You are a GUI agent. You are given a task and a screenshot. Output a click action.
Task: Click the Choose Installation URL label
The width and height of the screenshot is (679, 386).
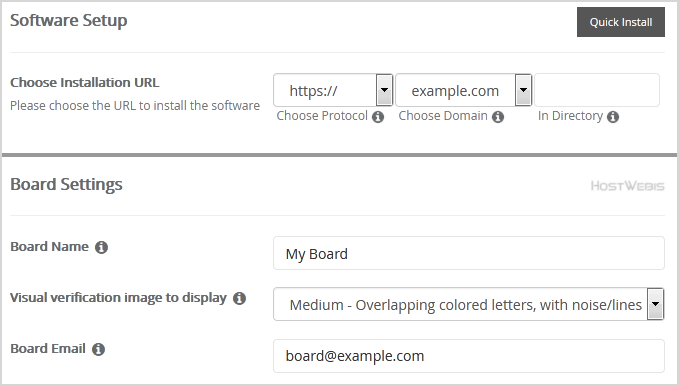click(85, 82)
